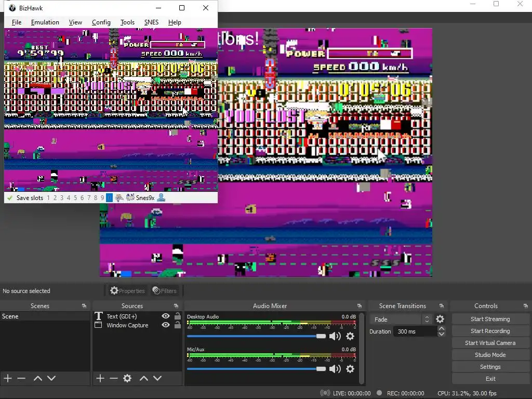The image size is (532, 399).
Task: Open the Tools menu in BizHawk
Action: tap(127, 22)
